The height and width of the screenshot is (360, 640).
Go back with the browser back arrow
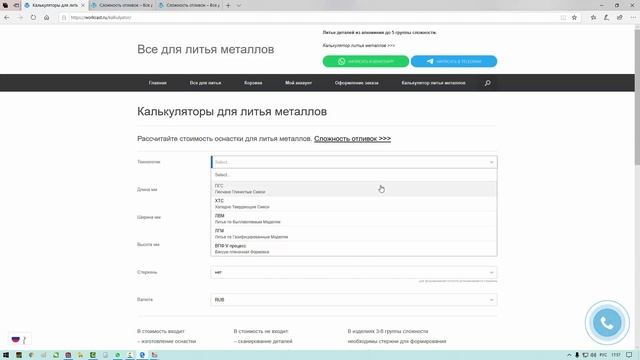click(7, 18)
